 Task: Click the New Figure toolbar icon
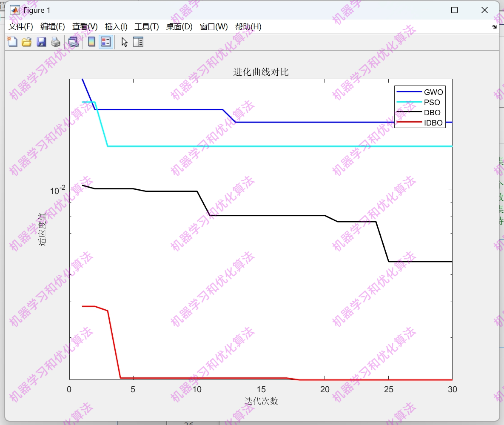(x=12, y=42)
